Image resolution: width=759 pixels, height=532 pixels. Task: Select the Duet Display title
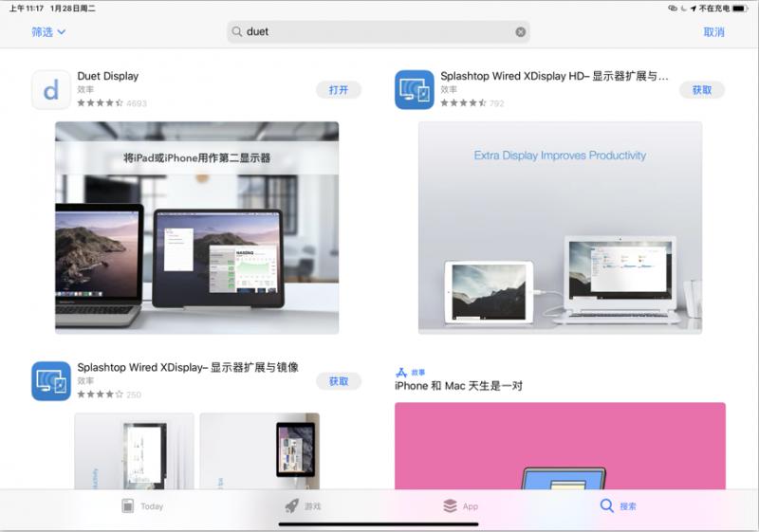tap(108, 76)
